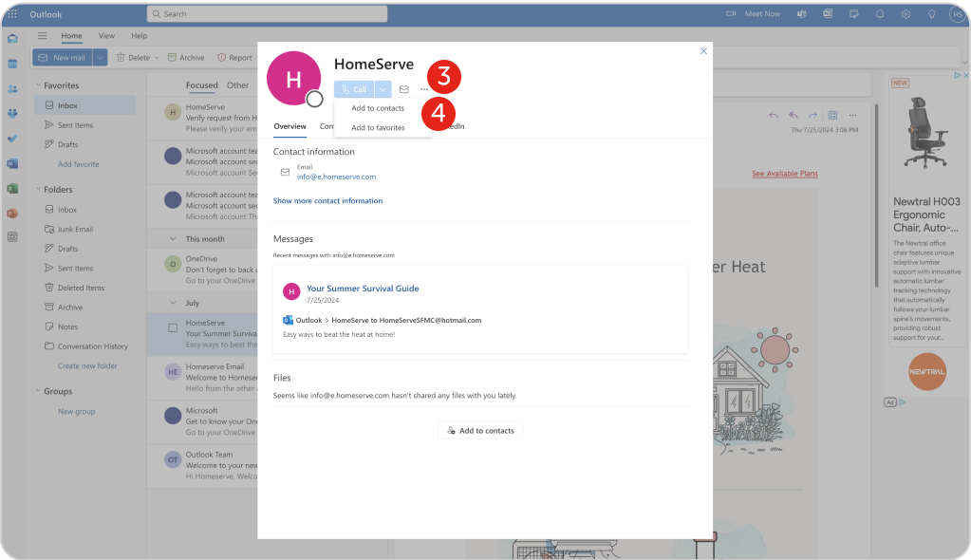Viewport: 971px width, 560px height.
Task: Open the Newtral ergonomic chair ad image
Action: 925,133
